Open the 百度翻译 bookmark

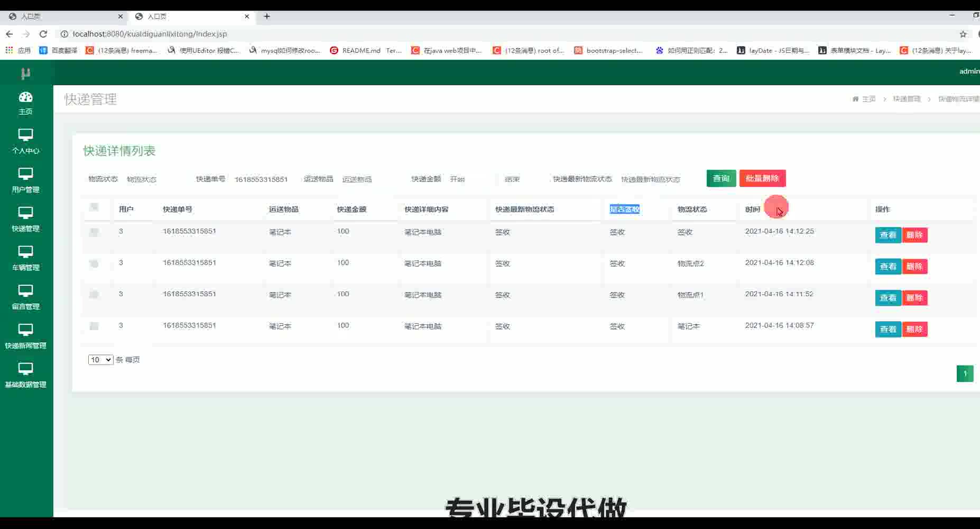58,50
